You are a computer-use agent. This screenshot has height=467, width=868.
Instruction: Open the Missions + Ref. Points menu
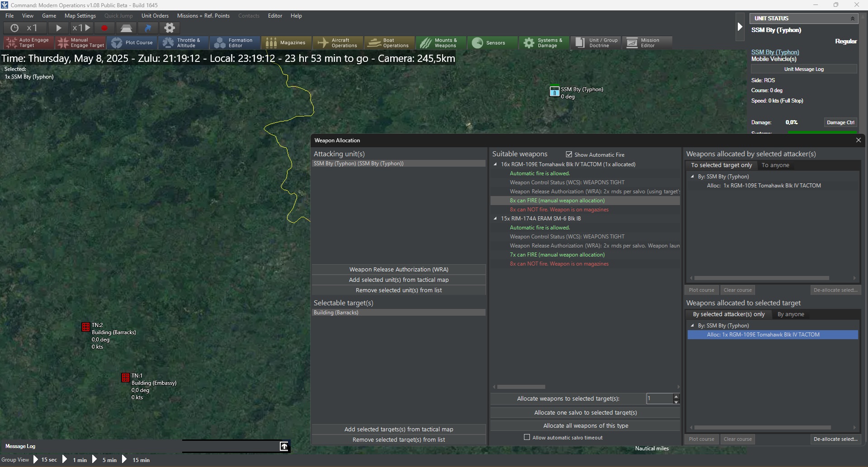pyautogui.click(x=203, y=16)
